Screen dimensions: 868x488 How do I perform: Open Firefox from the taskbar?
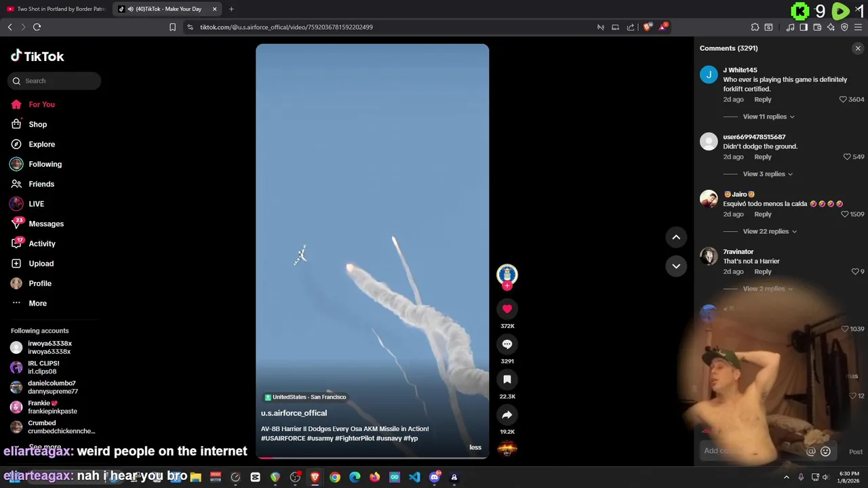374,477
